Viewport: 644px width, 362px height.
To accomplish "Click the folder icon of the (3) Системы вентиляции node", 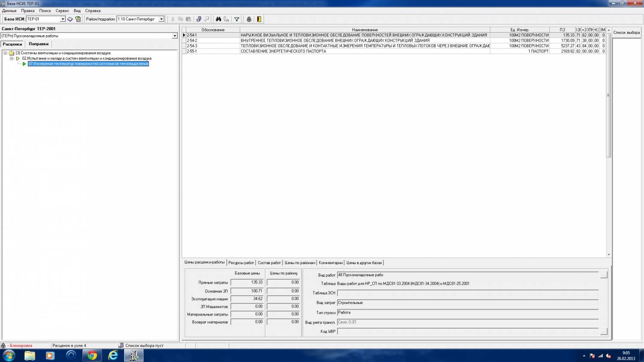I will 12,53.
